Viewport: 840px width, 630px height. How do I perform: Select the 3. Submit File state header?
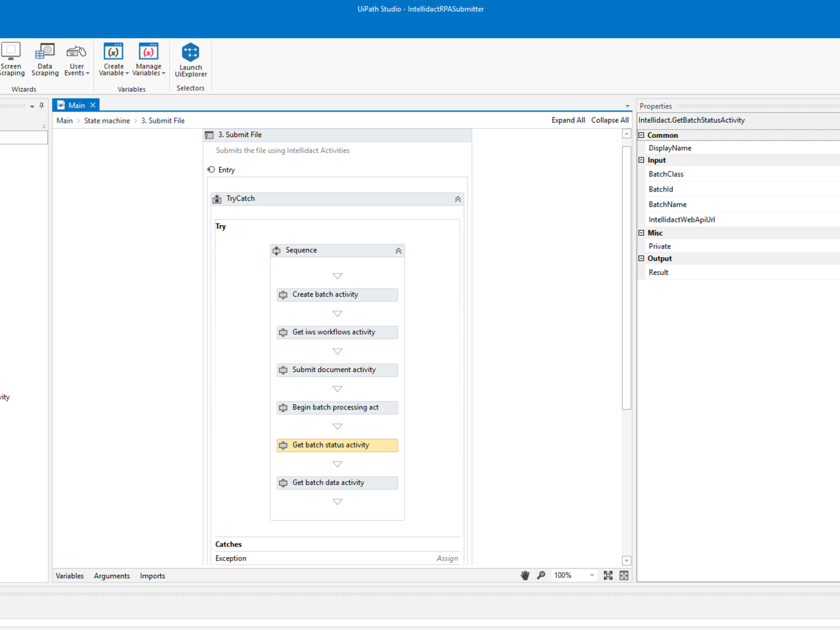[337, 135]
